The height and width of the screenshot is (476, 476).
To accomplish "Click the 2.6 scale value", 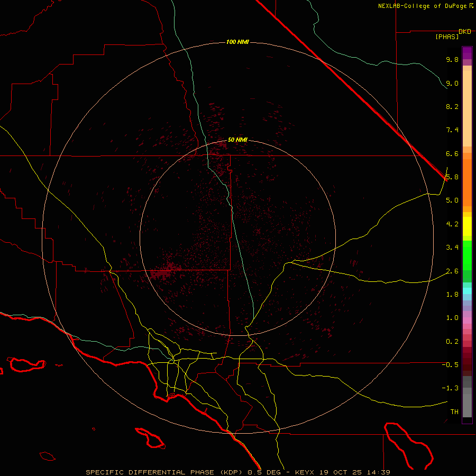I will [x=452, y=271].
